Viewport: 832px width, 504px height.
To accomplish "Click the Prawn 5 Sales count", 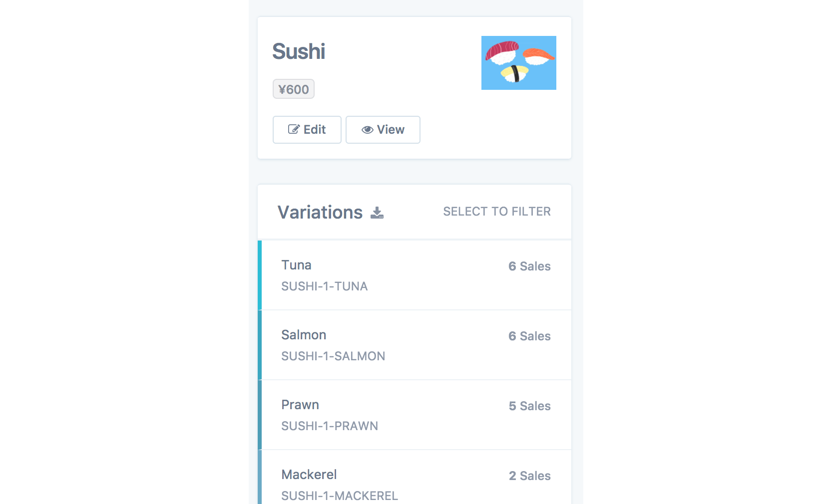I will [529, 406].
